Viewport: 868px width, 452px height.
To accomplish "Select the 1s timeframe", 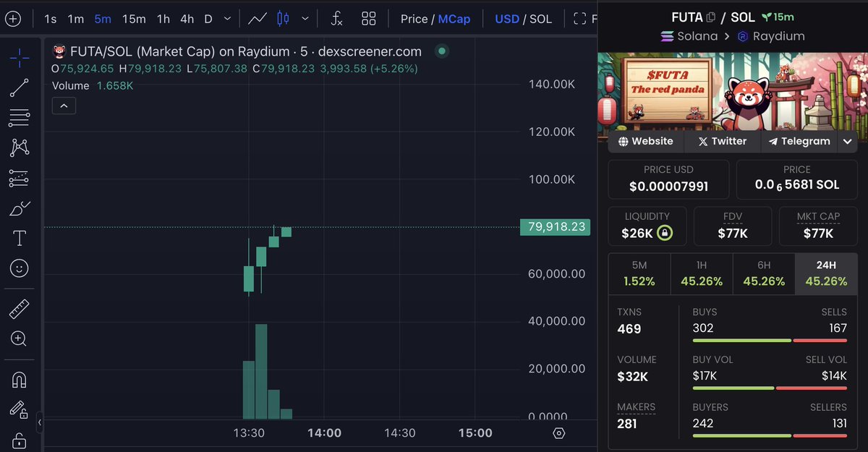I will pyautogui.click(x=51, y=19).
